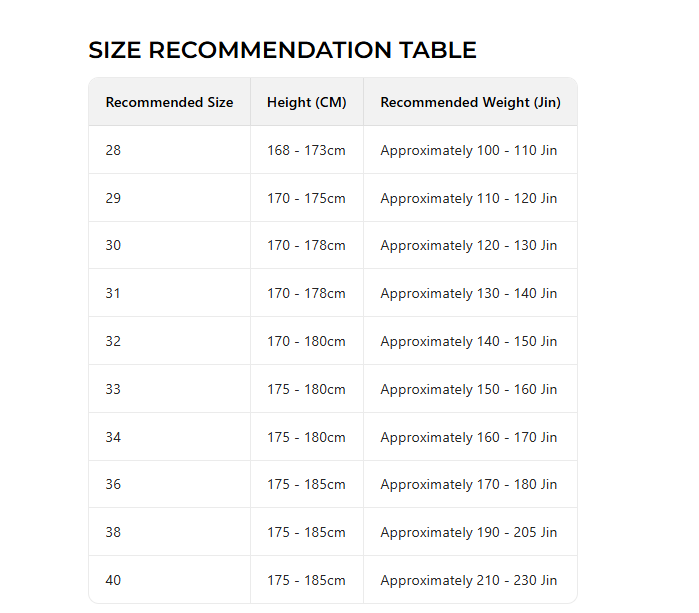699x613 pixels.
Task: Select the size 38 cell
Action: point(113,532)
